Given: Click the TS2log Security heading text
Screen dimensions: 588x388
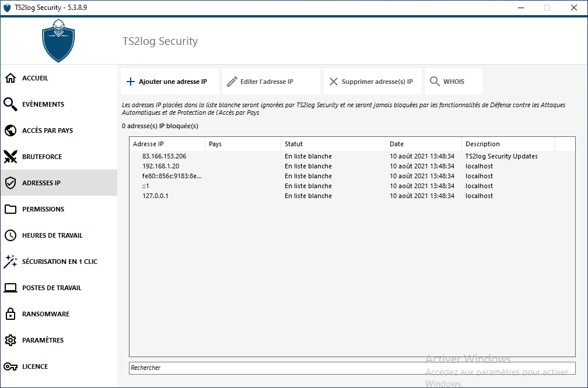Looking at the screenshot, I should (x=160, y=41).
